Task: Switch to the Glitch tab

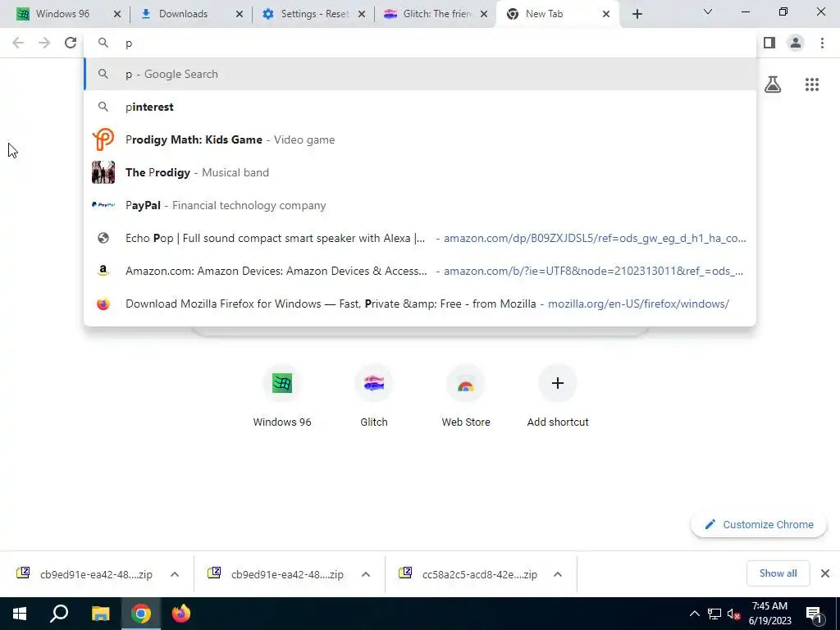Action: click(x=437, y=14)
